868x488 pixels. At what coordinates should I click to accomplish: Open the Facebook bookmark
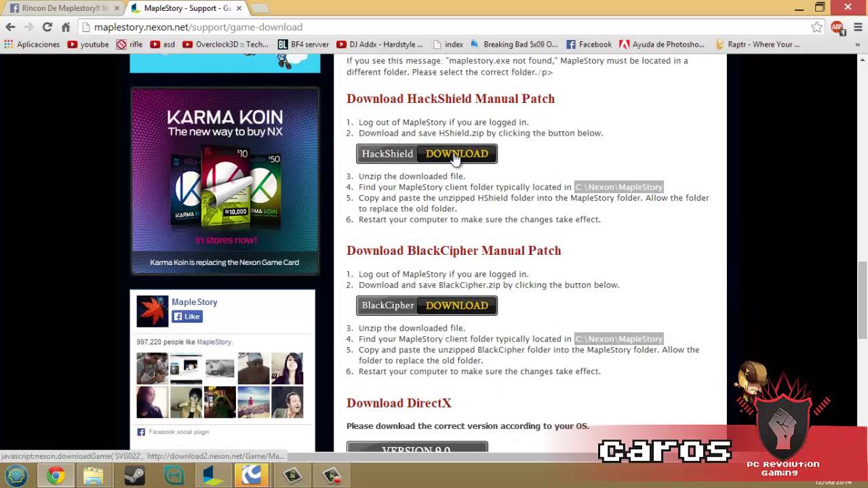(589, 44)
